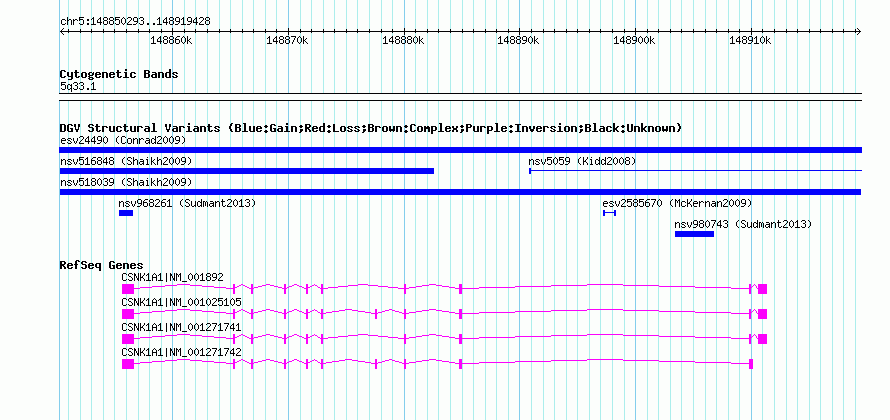Click the 148870k ruler tick label
The width and height of the screenshot is (890, 420).
coord(287,40)
